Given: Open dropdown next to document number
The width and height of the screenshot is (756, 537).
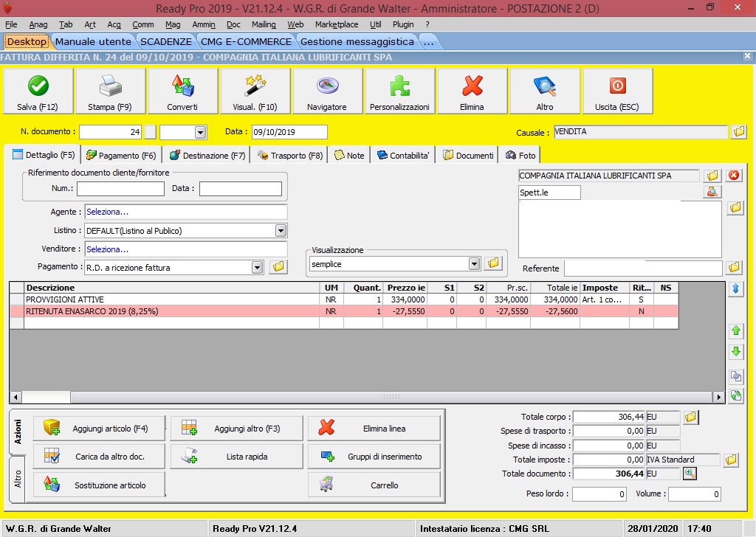Looking at the screenshot, I should (x=201, y=132).
